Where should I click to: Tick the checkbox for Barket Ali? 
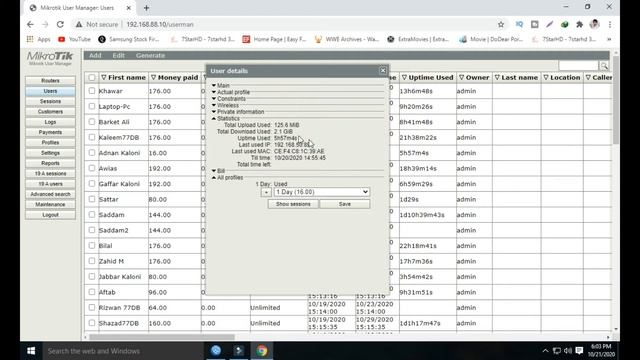pyautogui.click(x=92, y=122)
